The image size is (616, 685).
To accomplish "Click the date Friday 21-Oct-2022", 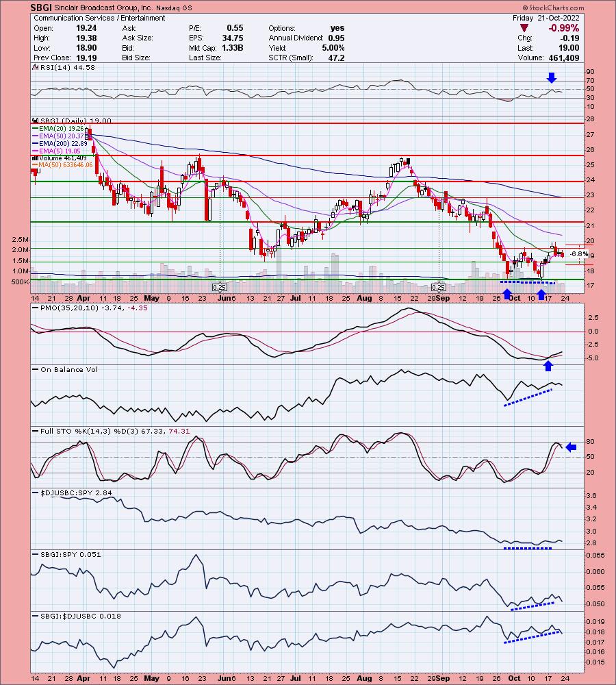I will coord(546,18).
